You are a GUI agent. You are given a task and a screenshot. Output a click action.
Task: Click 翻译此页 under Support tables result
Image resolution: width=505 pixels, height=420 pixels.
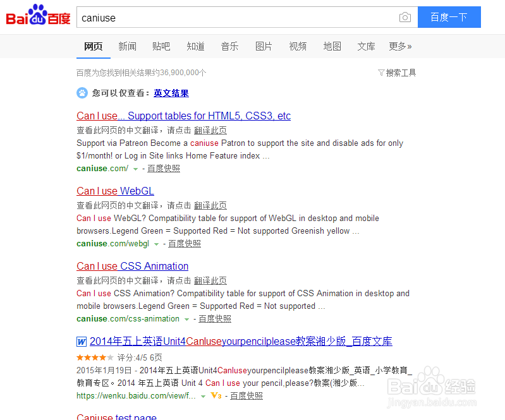point(210,130)
